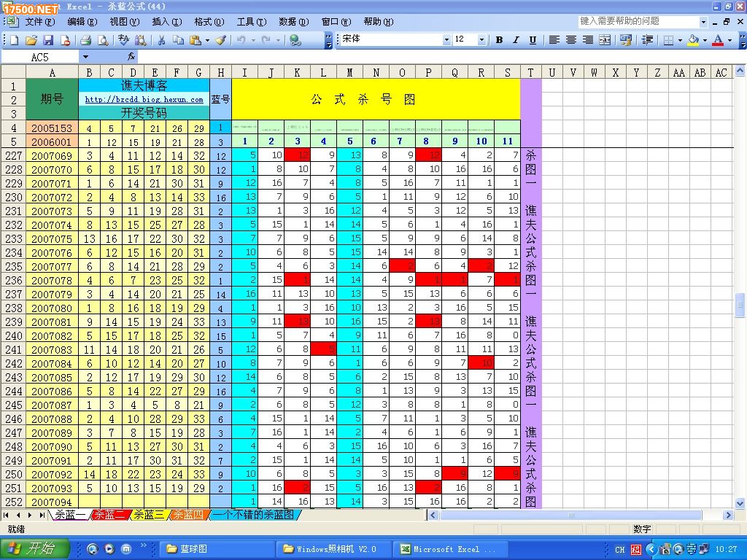Click the Windows 开始 start button
This screenshot has height=560, width=747.
point(34,549)
